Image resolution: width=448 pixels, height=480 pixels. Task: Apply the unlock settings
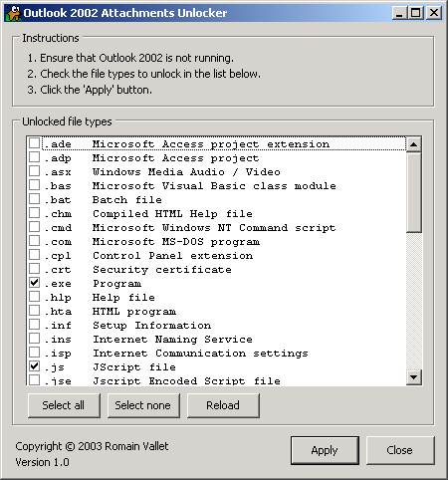(x=325, y=450)
